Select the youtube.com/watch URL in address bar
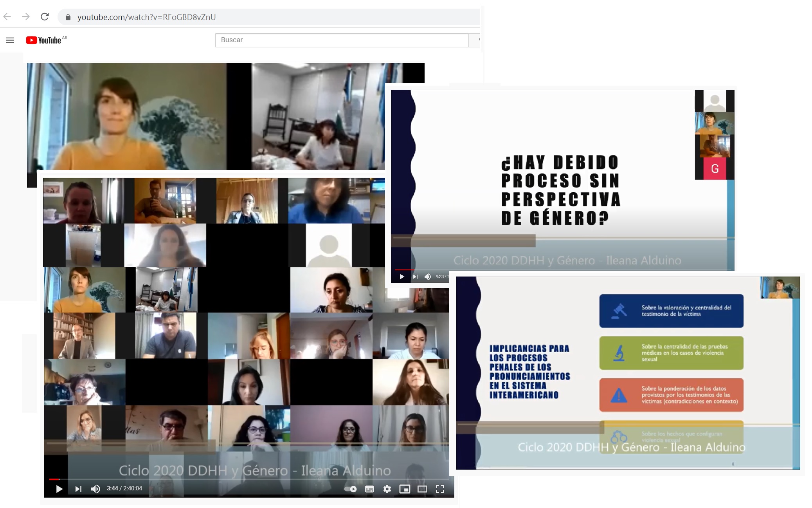Screen dimensions: 812x508 146,17
